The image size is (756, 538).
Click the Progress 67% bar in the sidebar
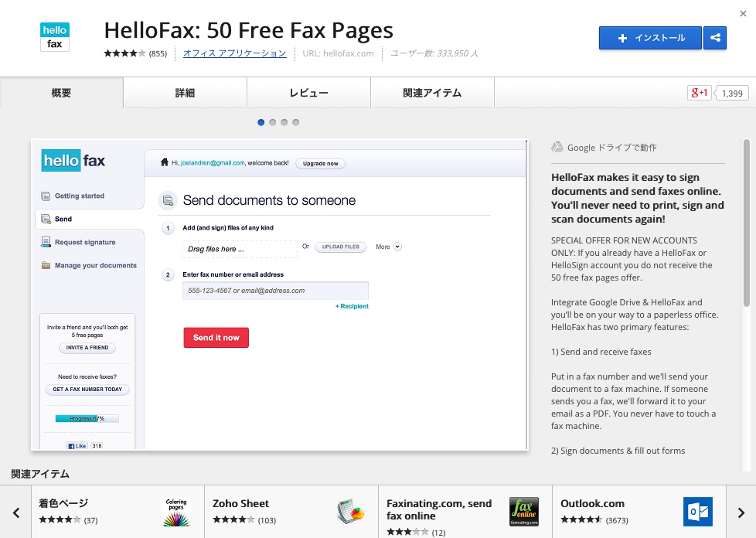tap(87, 417)
